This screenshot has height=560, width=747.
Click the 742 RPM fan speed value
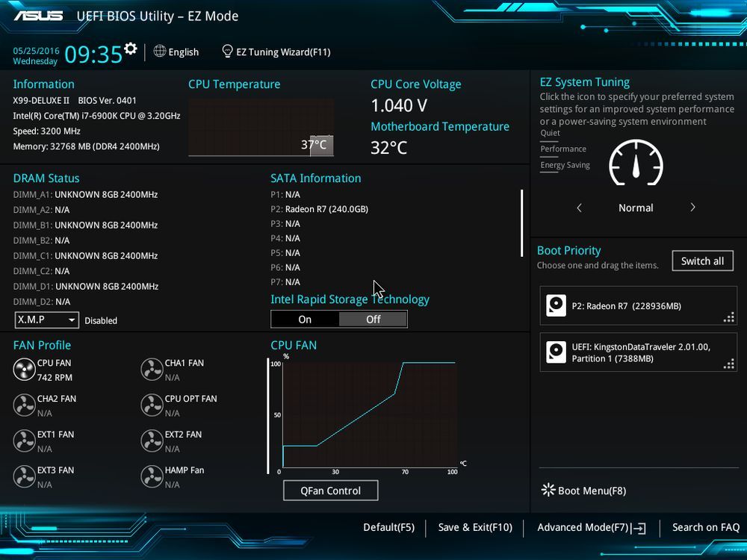click(x=55, y=377)
